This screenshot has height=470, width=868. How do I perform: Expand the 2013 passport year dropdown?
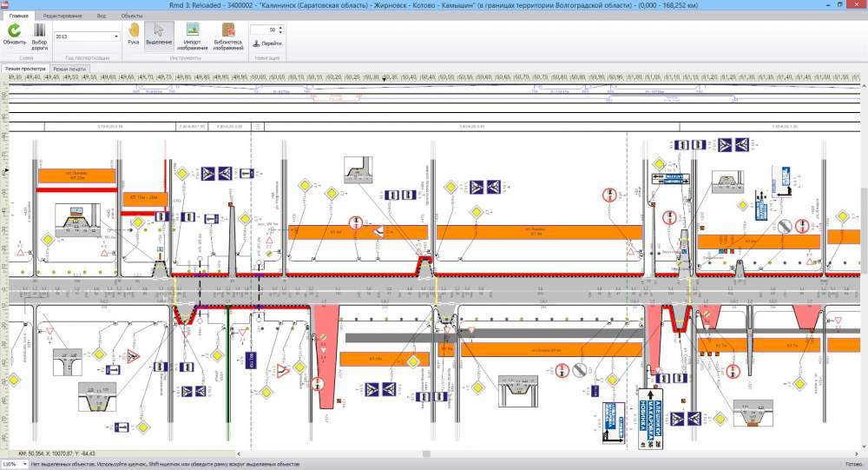[x=116, y=37]
